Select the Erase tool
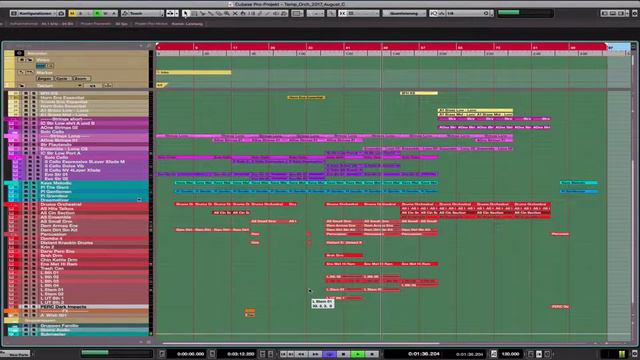The width and height of the screenshot is (640, 360). [218, 13]
